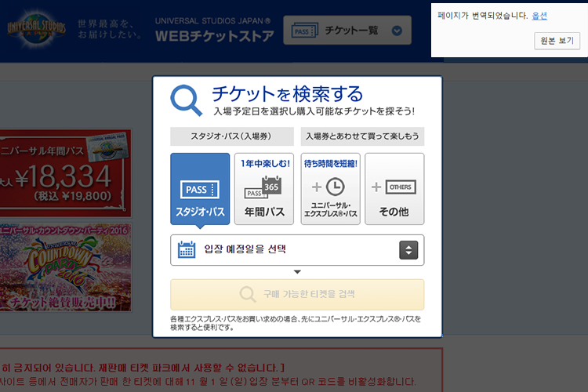The image size is (588, 392).
Task: Click the 世界最高を、お届けしたい slogan
Action: click(x=110, y=29)
